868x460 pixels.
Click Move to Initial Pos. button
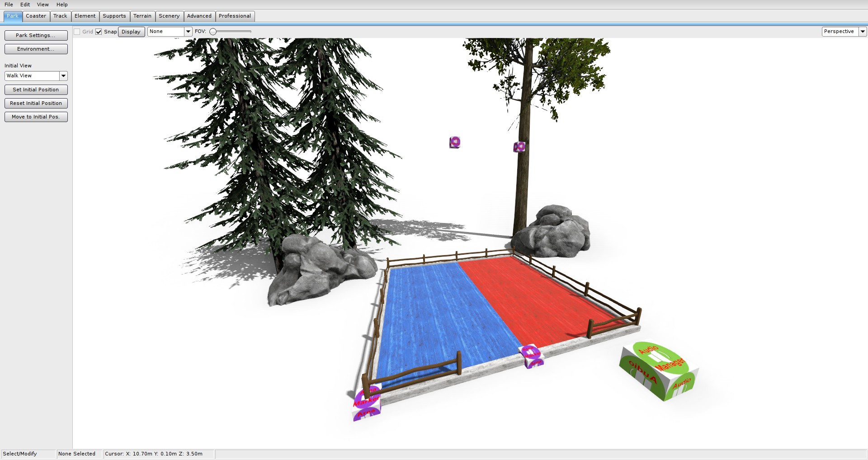pos(36,117)
